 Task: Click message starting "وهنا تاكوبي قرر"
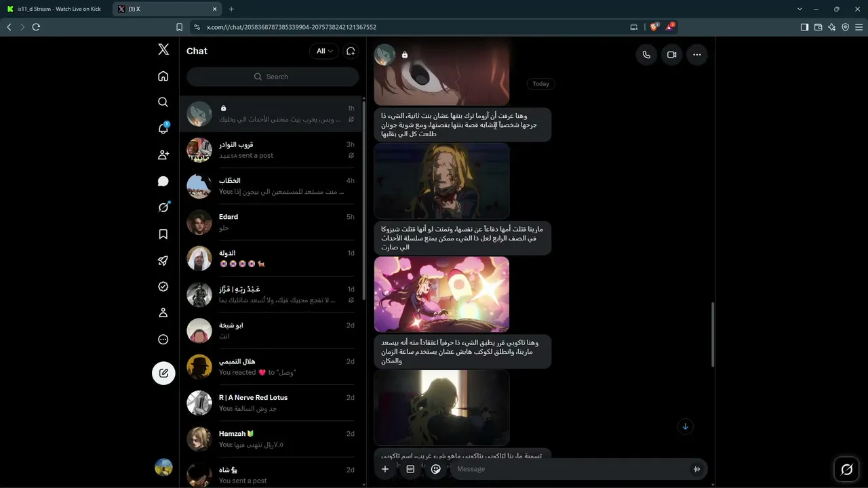462,352
